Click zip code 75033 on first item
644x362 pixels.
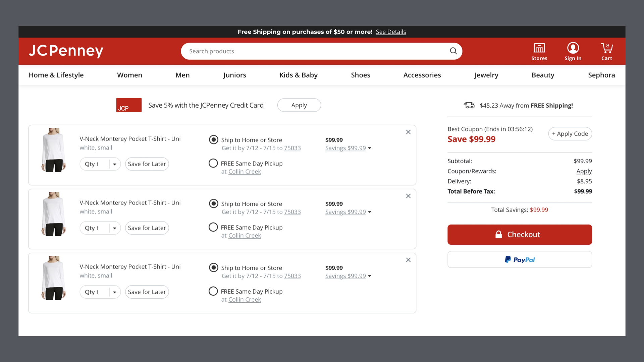coord(292,148)
